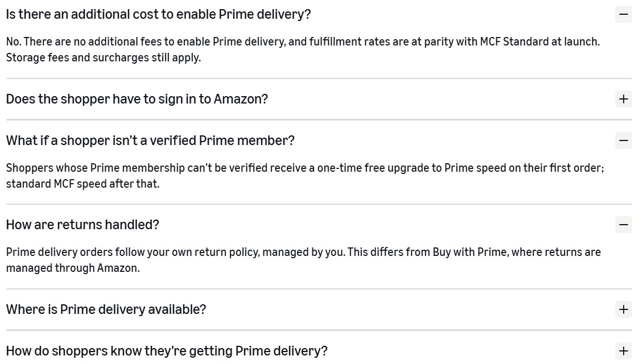
Task: Expand 'Where is Prime delivery available?' heading text
Action: click(x=106, y=309)
